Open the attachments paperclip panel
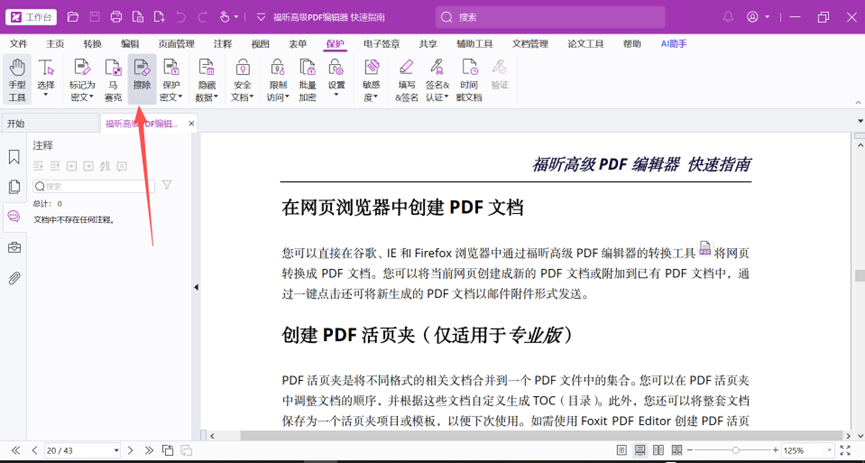Screen dimensions: 865x463 click(14, 278)
